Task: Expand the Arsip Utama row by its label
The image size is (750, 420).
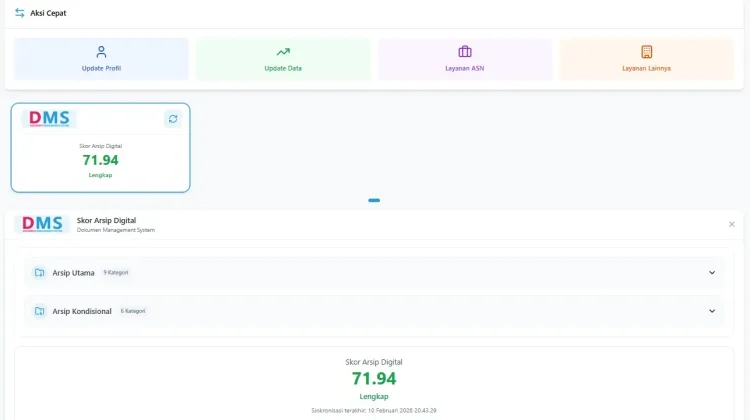Action: pyautogui.click(x=73, y=273)
